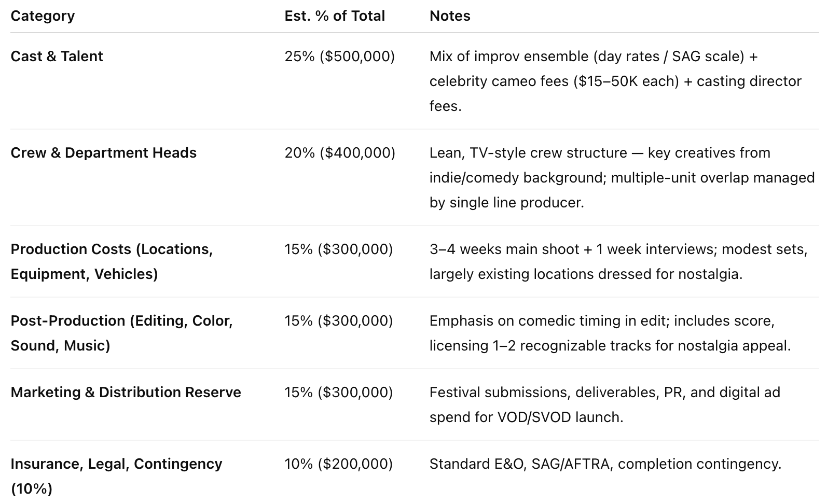Click the Standard E&O, SAG/AFTRA note
This screenshot has width=827, height=504.
605,464
